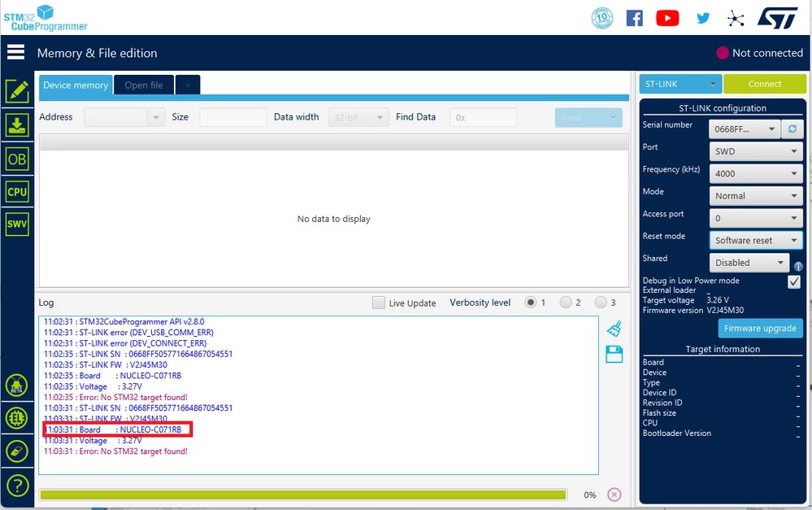Click the 'Firmware version V2J45M30' text

(693, 311)
